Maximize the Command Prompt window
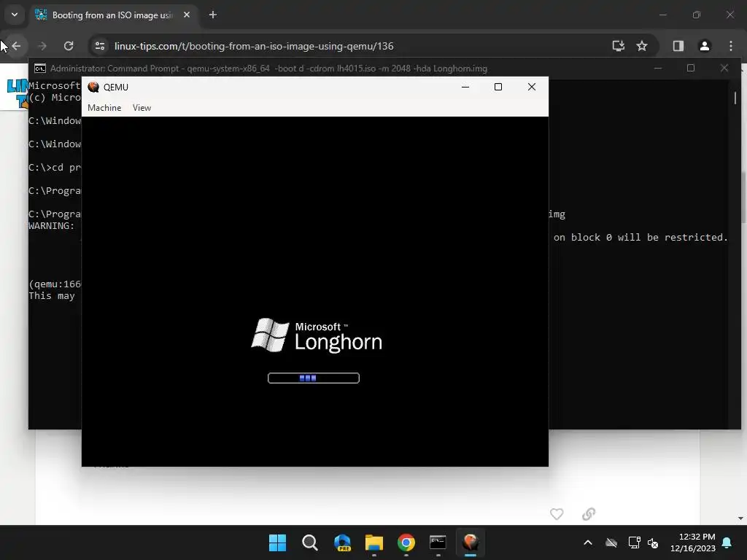The width and height of the screenshot is (747, 560). [691, 68]
